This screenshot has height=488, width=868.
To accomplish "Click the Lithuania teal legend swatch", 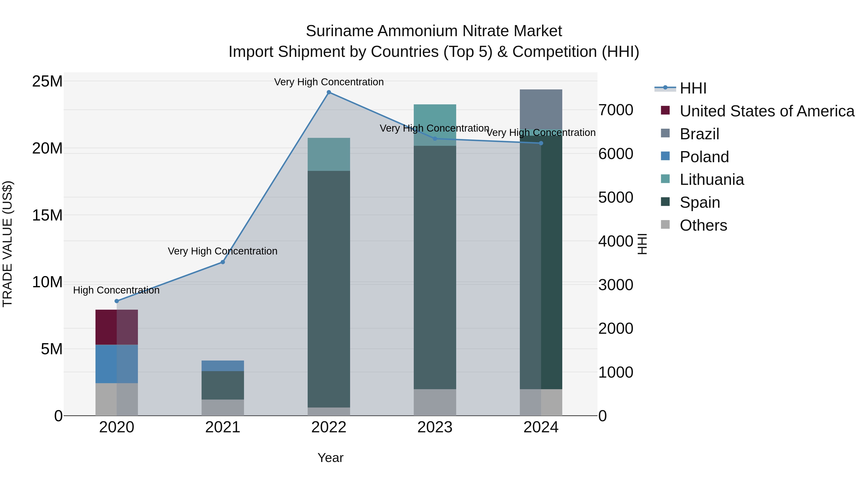I will [x=665, y=179].
